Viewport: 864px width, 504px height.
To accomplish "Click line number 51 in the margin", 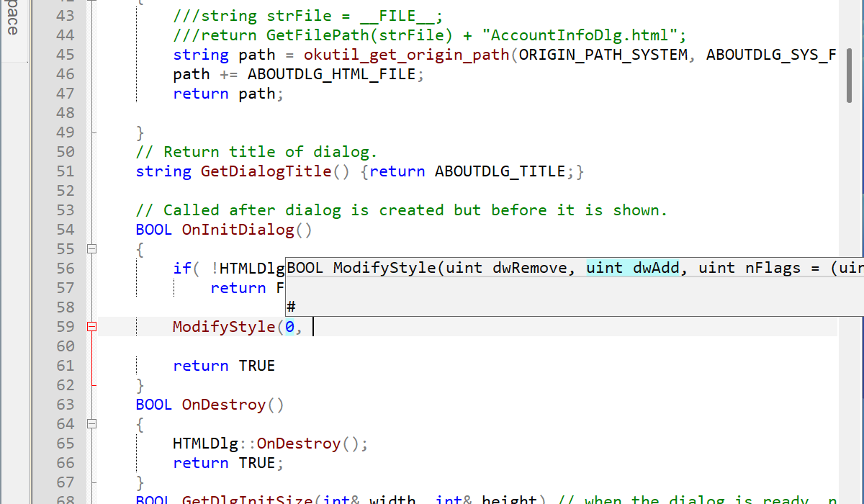I will tap(65, 171).
